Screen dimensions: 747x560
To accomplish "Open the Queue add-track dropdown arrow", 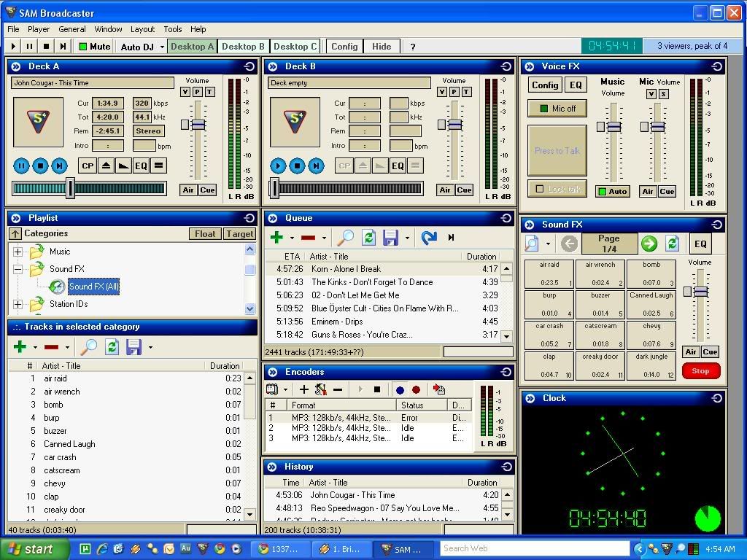I will pyautogui.click(x=292, y=238).
